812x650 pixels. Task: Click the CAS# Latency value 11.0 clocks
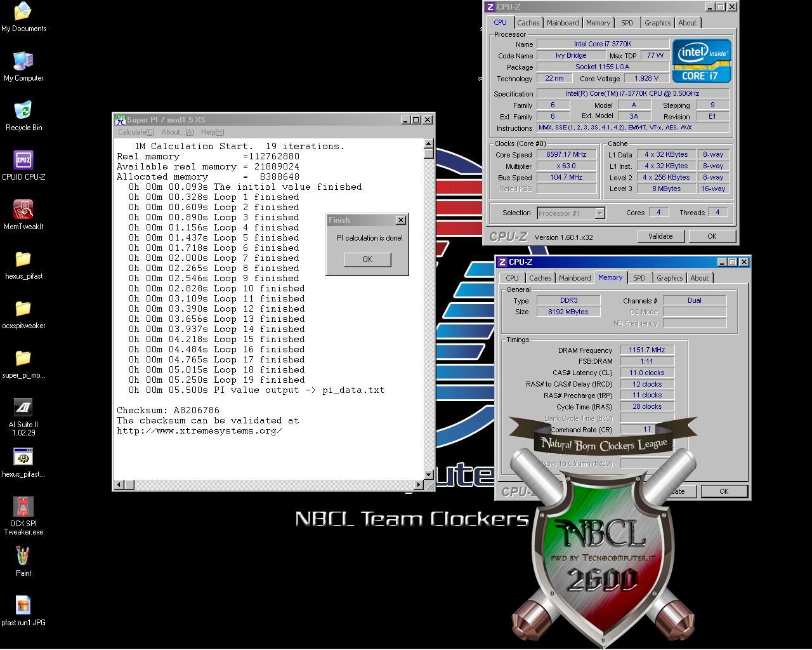tap(647, 373)
